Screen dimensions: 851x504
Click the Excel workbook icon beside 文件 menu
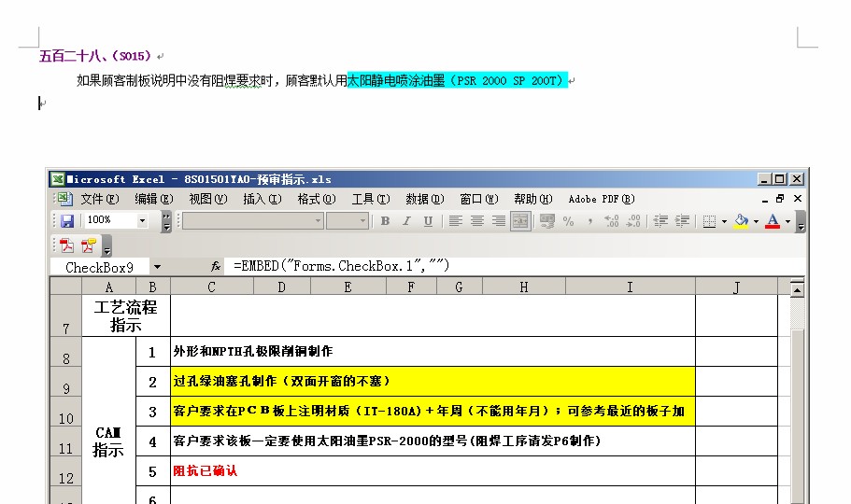tap(64, 199)
